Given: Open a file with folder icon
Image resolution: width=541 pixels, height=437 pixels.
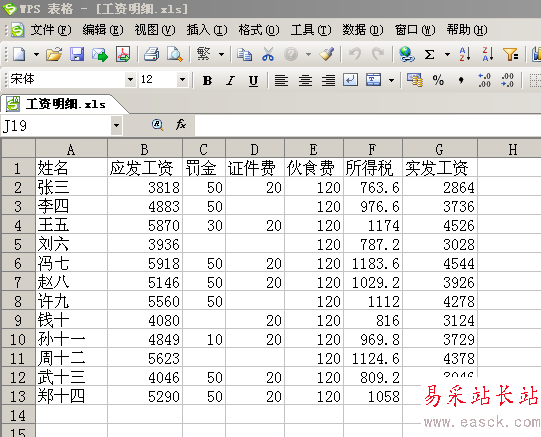Looking at the screenshot, I should click(x=54, y=54).
